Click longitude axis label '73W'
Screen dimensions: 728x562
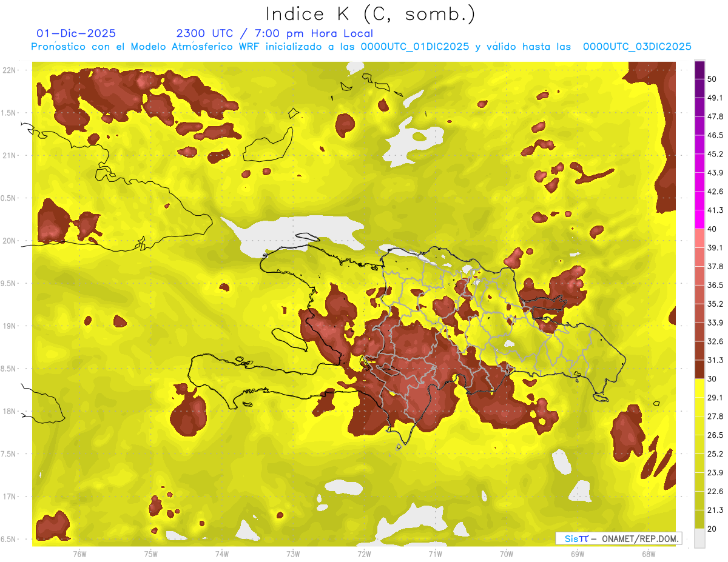(293, 554)
